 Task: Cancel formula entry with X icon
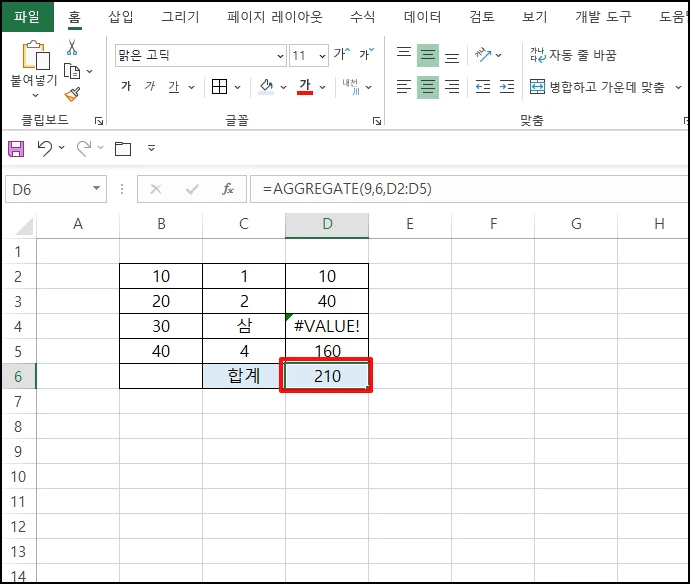click(x=156, y=189)
